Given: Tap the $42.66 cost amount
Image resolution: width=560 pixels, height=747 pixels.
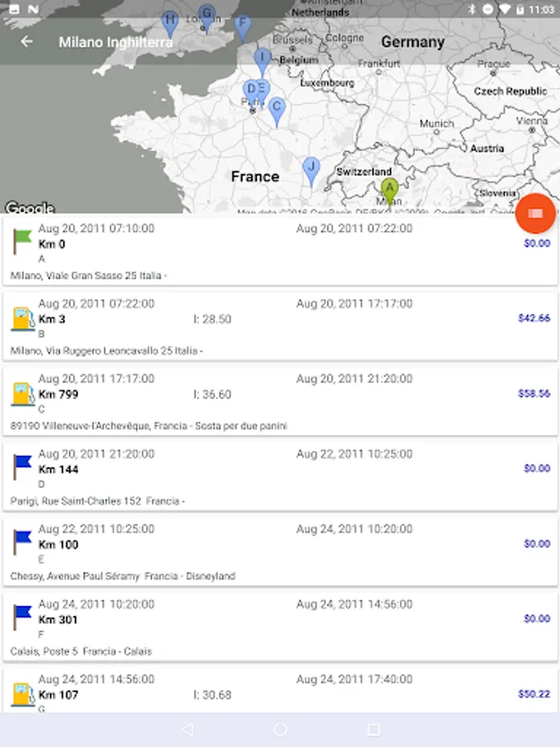Looking at the screenshot, I should 533,318.
